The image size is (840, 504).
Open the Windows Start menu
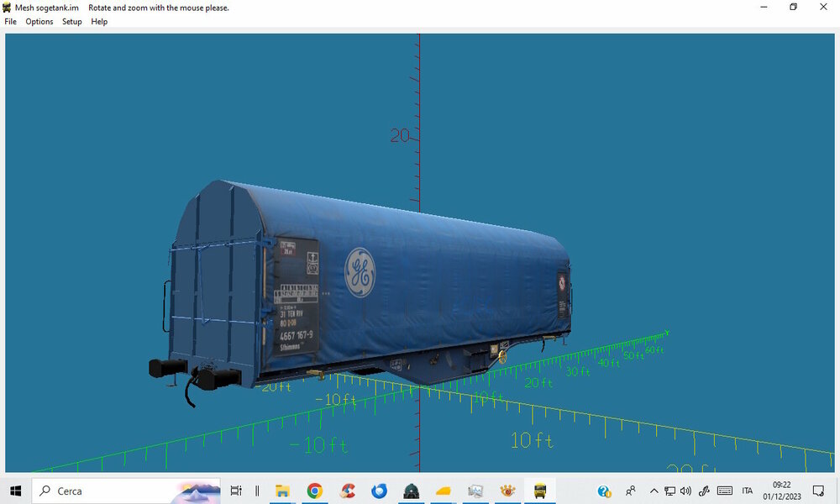(x=15, y=491)
